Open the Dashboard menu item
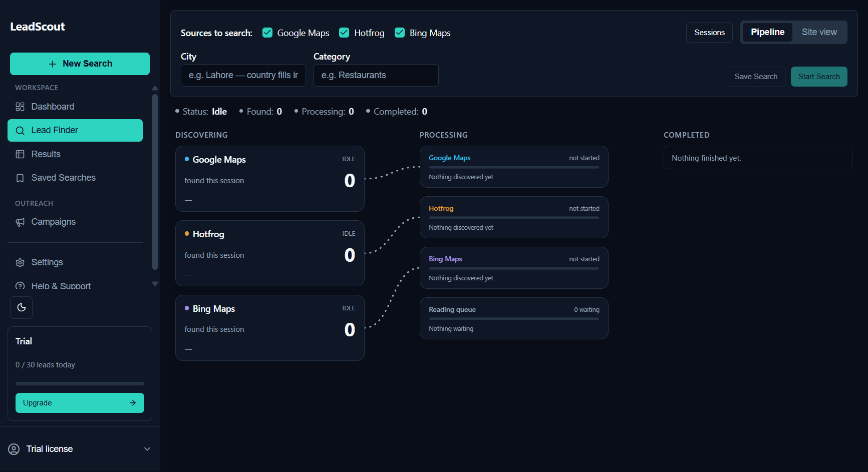This screenshot has width=868, height=472. (75, 107)
